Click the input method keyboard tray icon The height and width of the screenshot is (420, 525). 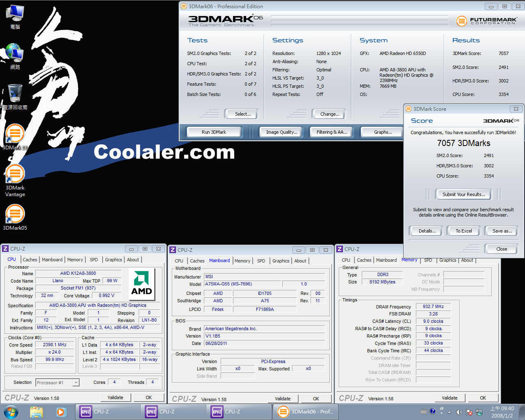pyautogui.click(x=424, y=412)
